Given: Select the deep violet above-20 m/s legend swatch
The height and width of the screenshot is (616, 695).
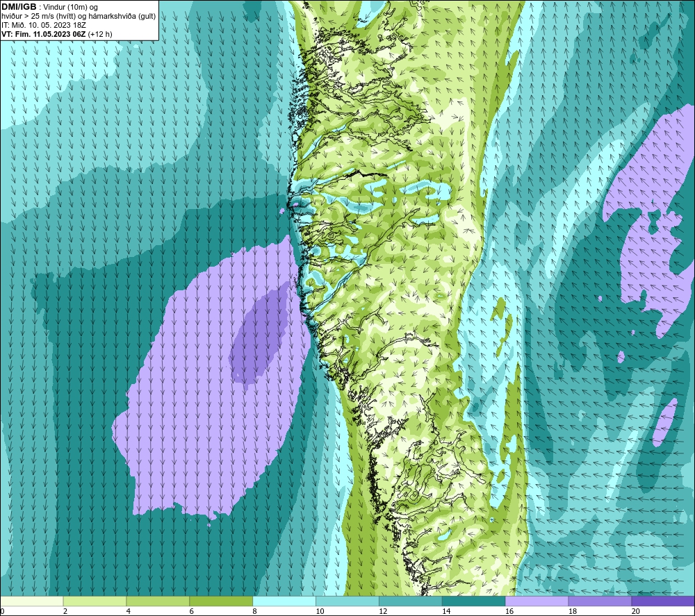Looking at the screenshot, I should tap(663, 601).
